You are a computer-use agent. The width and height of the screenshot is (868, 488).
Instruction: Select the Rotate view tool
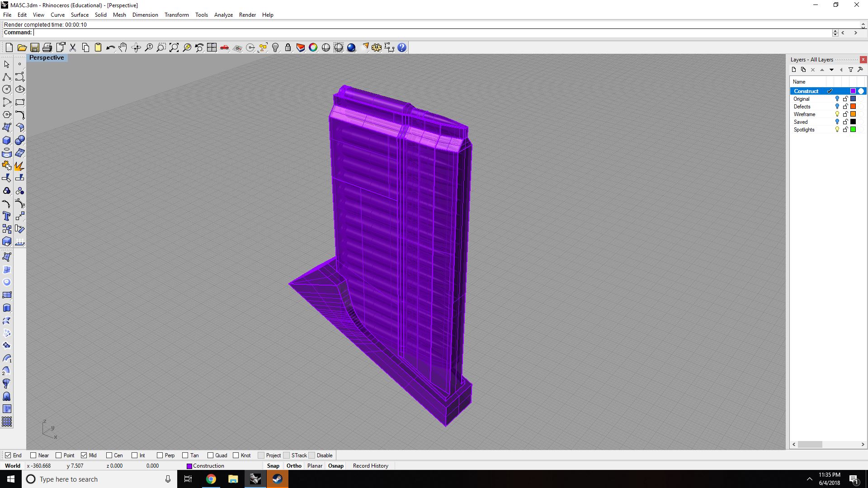pos(136,47)
